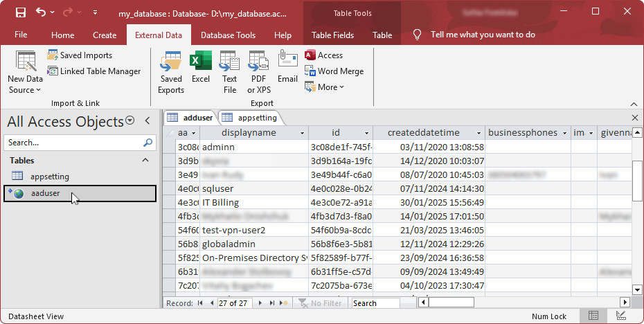Export to Access database
The image size is (644, 324).
[324, 55]
